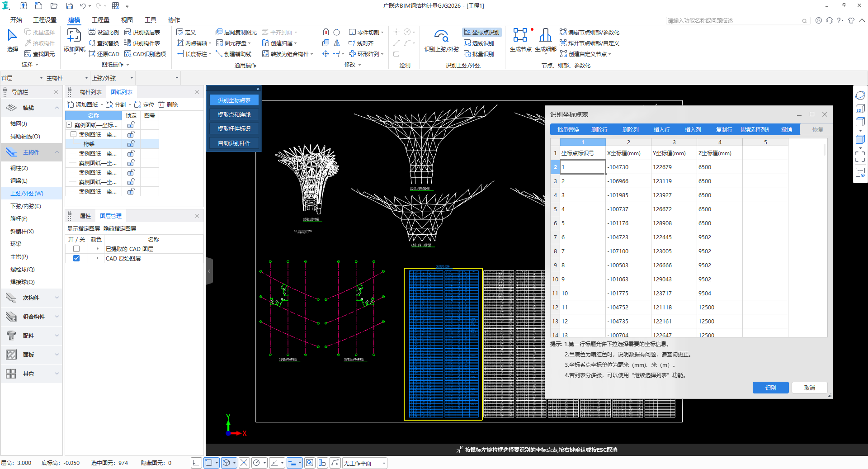Click 设置比例 in the ribbon
This screenshot has width=868, height=469.
click(104, 32)
